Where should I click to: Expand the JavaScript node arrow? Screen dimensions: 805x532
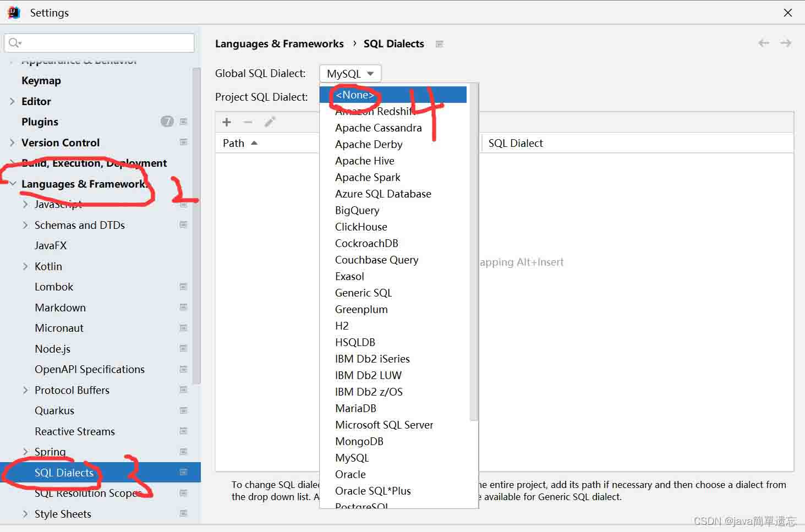(x=25, y=204)
